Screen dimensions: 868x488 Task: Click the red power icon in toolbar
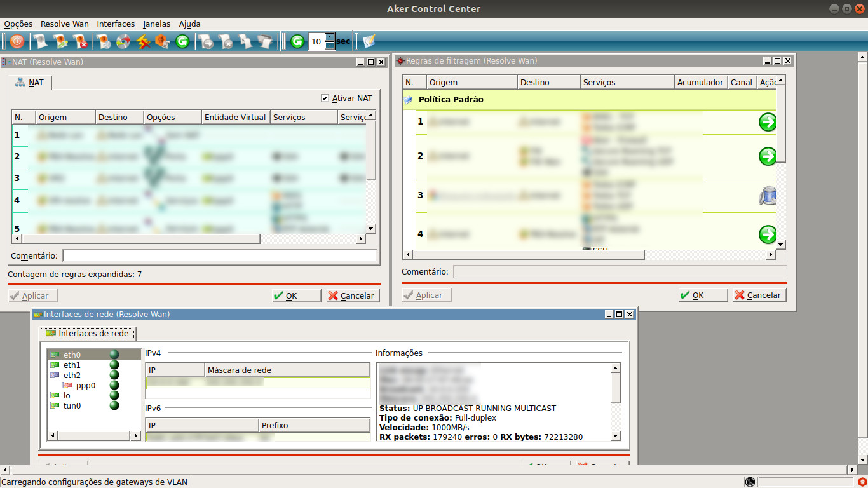click(x=17, y=42)
